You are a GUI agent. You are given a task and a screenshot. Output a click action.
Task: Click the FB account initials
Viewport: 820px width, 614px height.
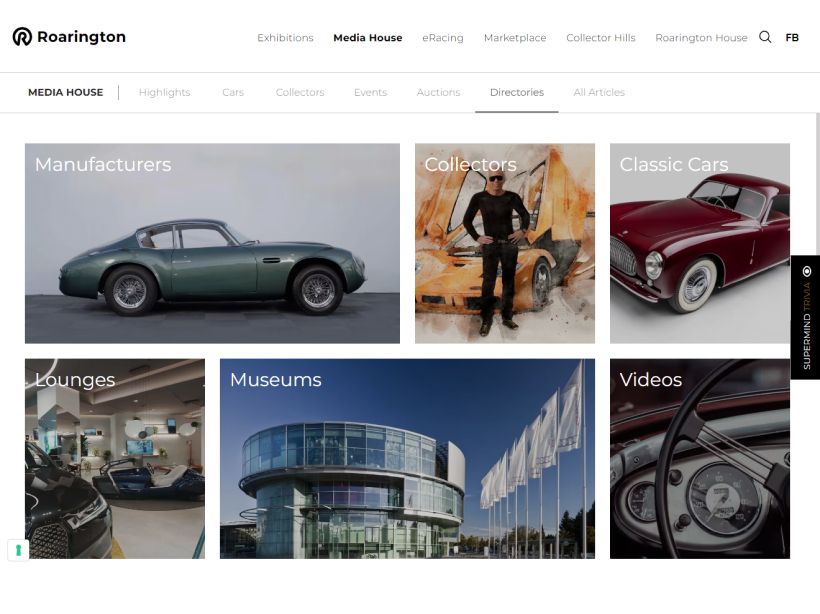792,38
